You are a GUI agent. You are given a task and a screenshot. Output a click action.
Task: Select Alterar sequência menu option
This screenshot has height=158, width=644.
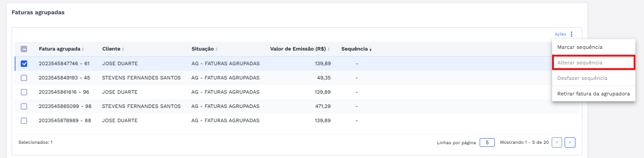(580, 63)
